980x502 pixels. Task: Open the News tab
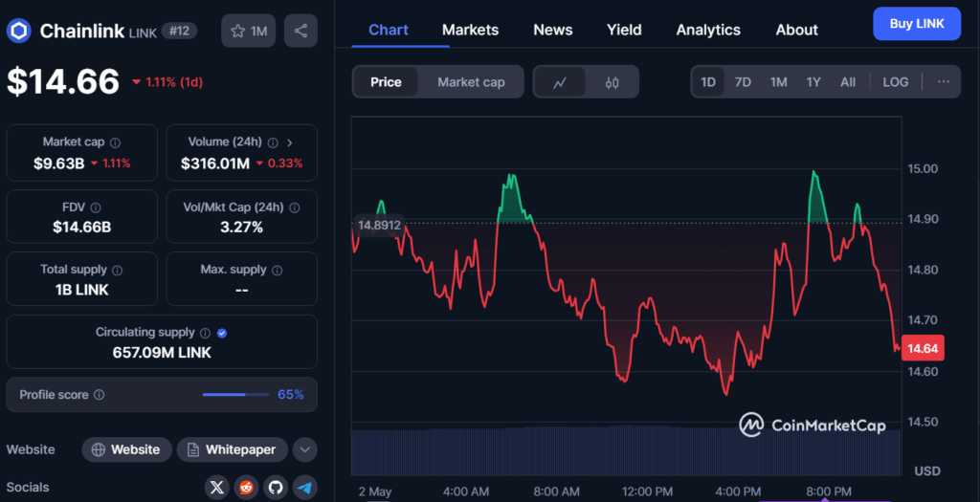(x=553, y=30)
